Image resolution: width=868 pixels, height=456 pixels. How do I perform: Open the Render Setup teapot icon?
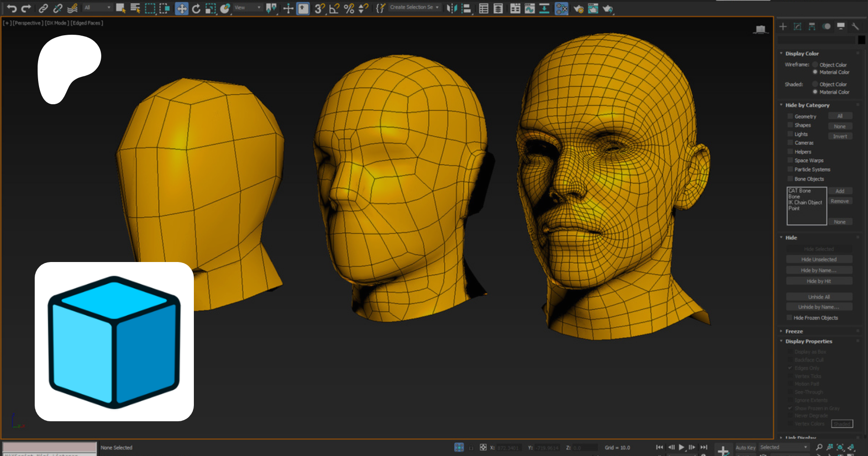coord(578,8)
